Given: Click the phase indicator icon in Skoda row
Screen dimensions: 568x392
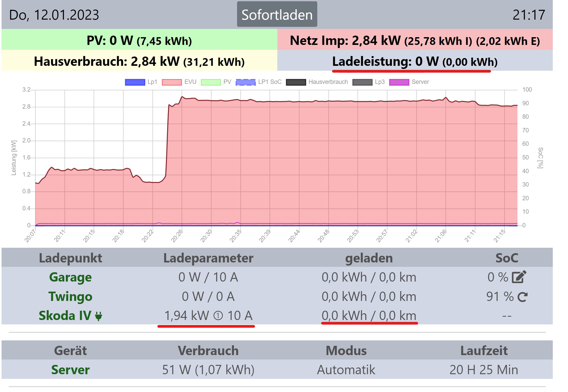Looking at the screenshot, I should pos(218,316).
